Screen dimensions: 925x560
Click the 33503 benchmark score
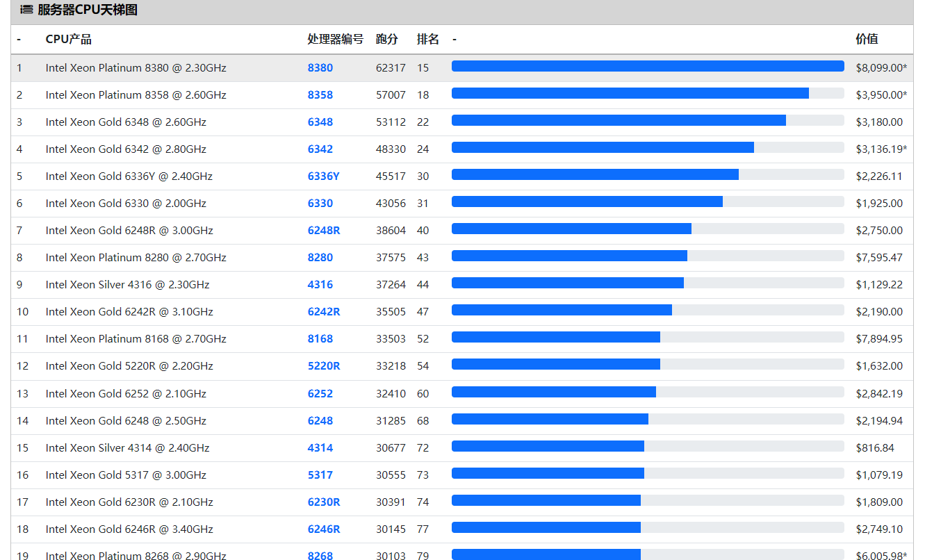tap(391, 339)
